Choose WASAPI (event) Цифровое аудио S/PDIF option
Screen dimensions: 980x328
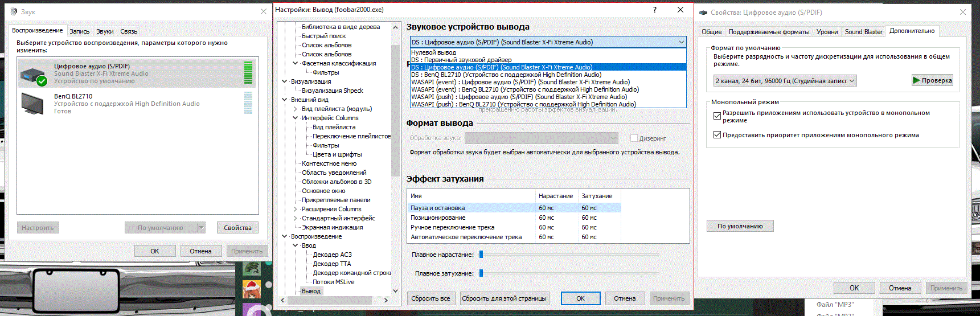(x=548, y=82)
